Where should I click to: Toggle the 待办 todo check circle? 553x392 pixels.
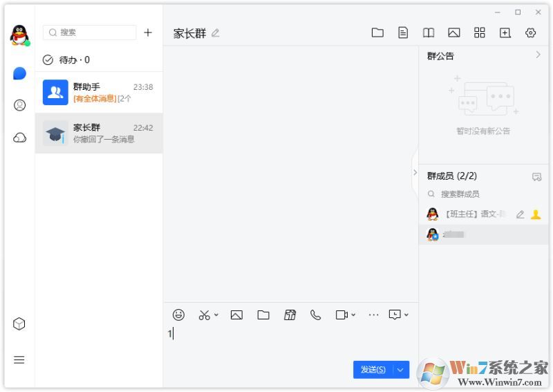(48, 60)
